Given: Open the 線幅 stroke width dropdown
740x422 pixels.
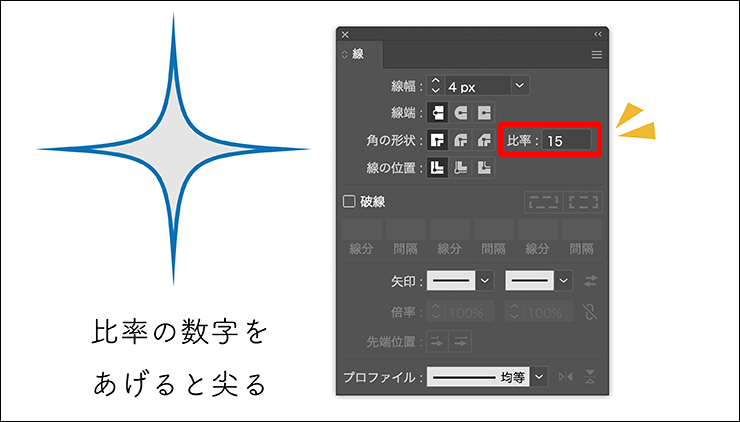Looking at the screenshot, I should click(519, 86).
